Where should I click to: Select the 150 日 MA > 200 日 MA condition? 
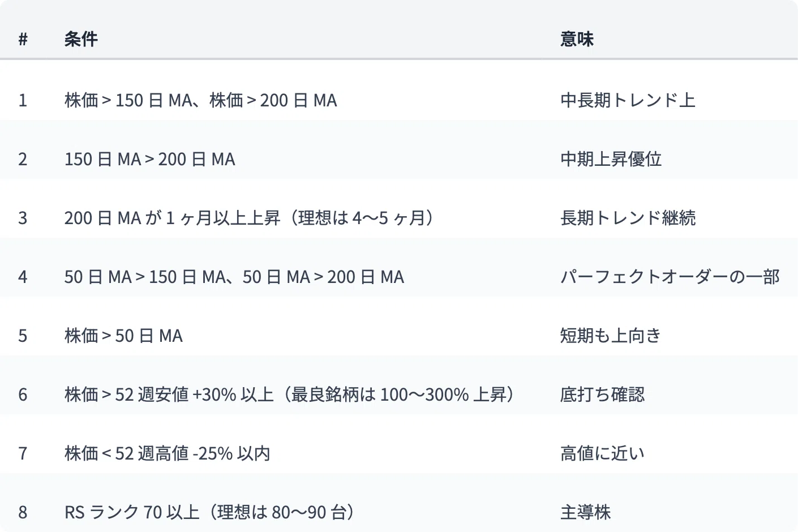pos(149,159)
